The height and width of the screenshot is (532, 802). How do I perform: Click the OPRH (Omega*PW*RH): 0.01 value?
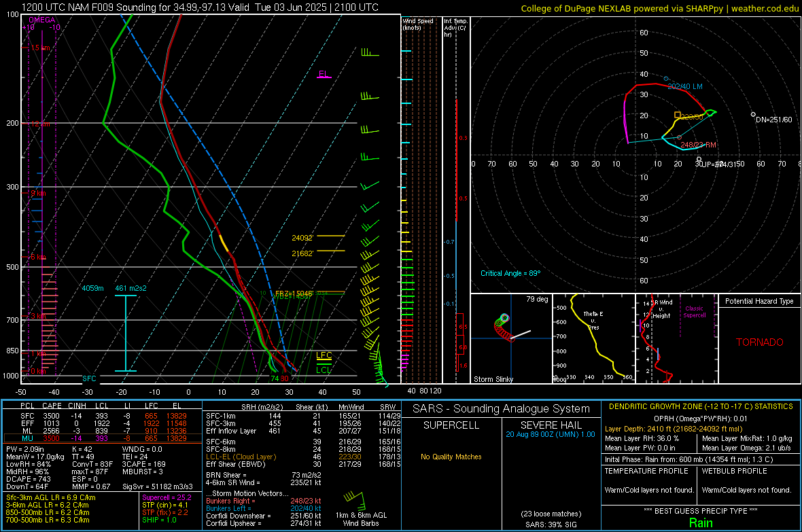pos(700,419)
